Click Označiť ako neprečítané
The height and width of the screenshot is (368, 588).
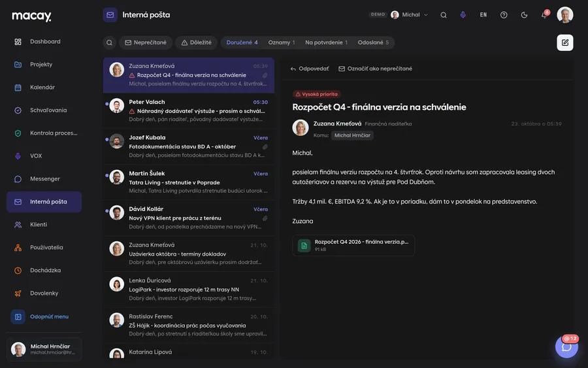pyautogui.click(x=376, y=69)
